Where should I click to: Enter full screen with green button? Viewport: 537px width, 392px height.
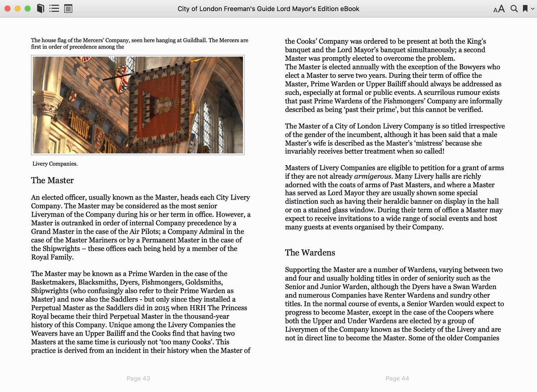[x=27, y=9]
